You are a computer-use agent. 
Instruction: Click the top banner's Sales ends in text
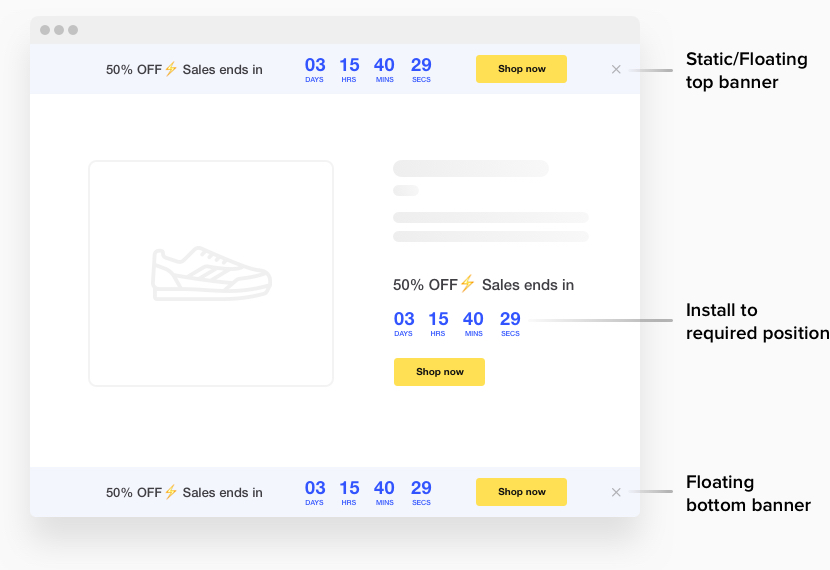click(x=222, y=70)
